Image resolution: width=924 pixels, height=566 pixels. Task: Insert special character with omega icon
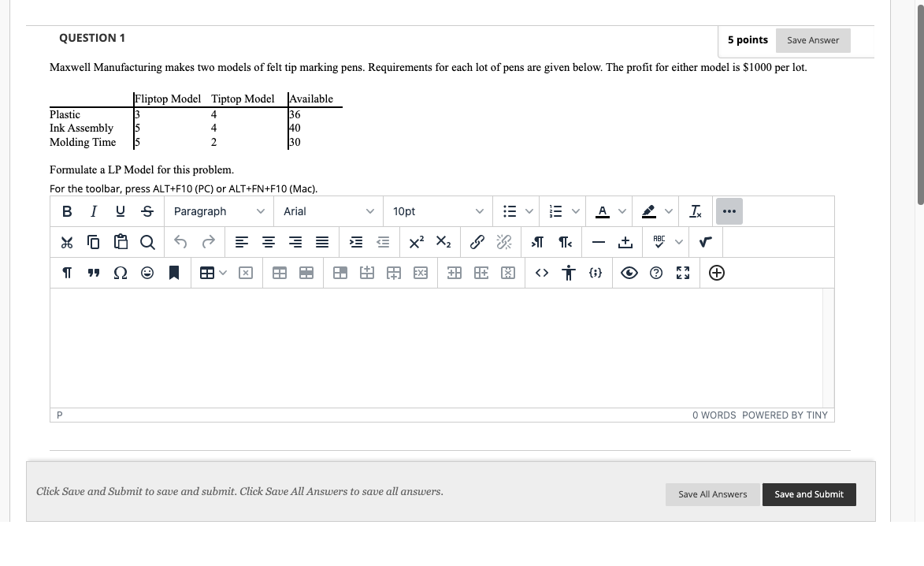pos(121,273)
